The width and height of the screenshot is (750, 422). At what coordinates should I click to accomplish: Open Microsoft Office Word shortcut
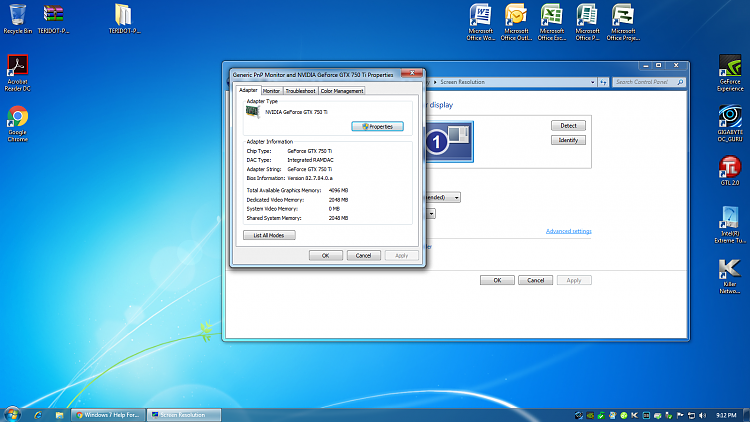click(481, 22)
